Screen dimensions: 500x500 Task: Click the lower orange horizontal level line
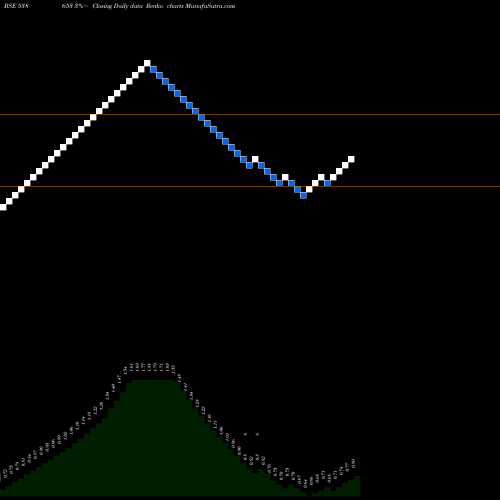coord(250,186)
